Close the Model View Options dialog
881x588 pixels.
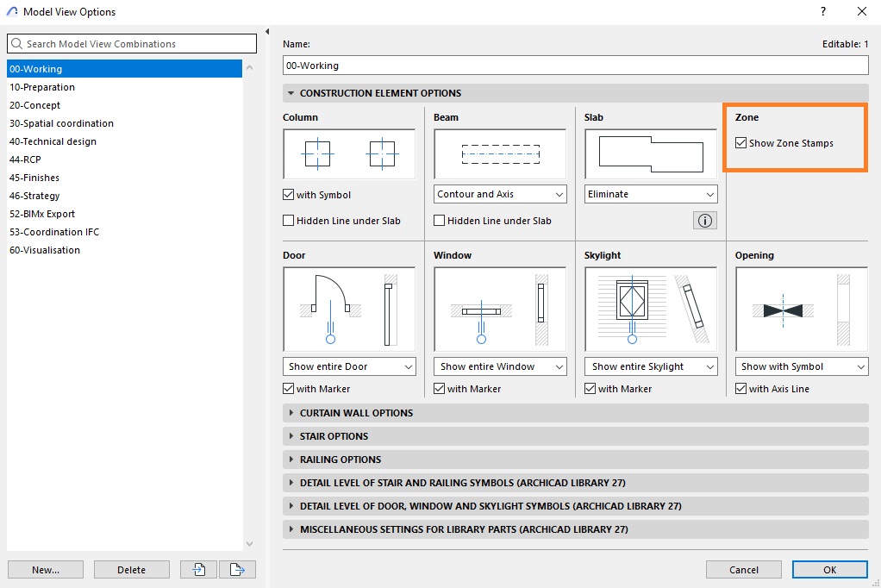pyautogui.click(x=862, y=11)
